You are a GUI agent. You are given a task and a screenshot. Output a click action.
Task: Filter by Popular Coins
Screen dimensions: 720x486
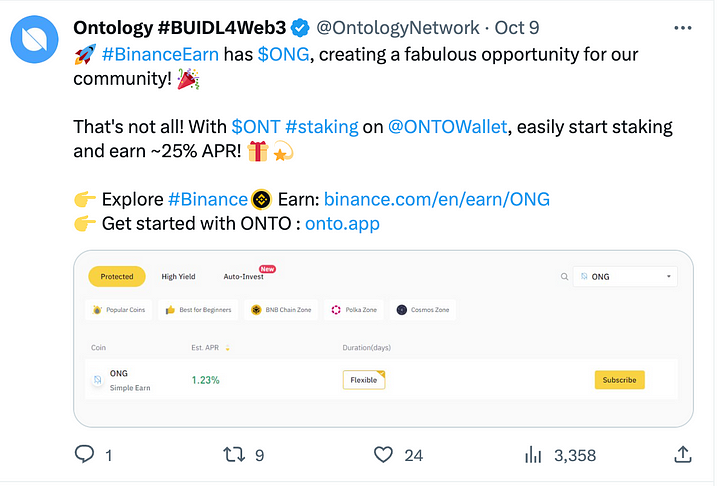click(x=119, y=310)
